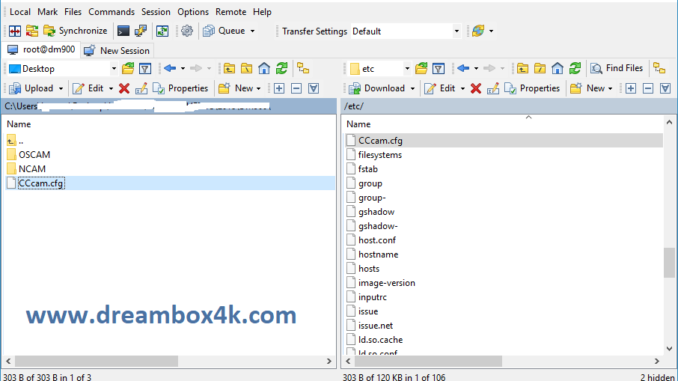Image resolution: width=678 pixels, height=381 pixels.
Task: Open the Commander interface layout icon
Action: [15, 31]
